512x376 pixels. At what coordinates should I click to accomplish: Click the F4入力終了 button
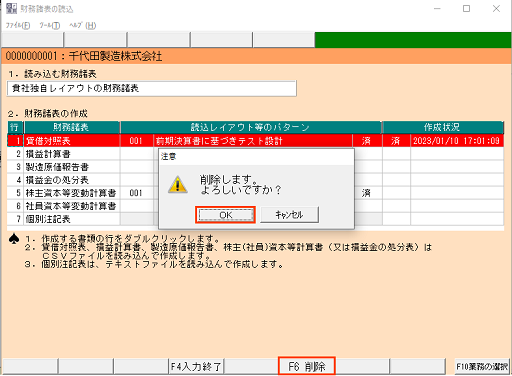(x=196, y=367)
